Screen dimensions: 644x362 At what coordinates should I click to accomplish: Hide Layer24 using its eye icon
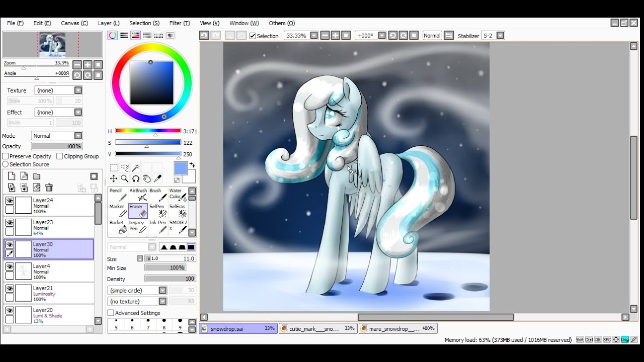point(10,201)
